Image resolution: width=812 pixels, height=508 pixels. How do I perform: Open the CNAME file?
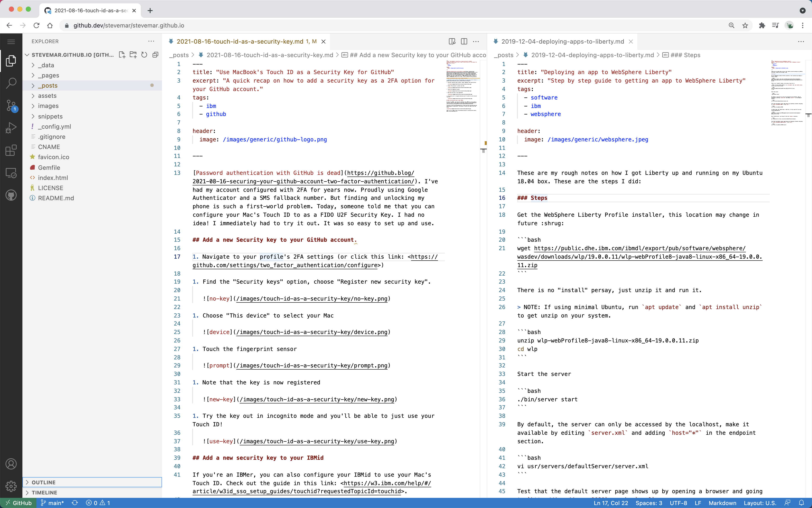point(92,147)
